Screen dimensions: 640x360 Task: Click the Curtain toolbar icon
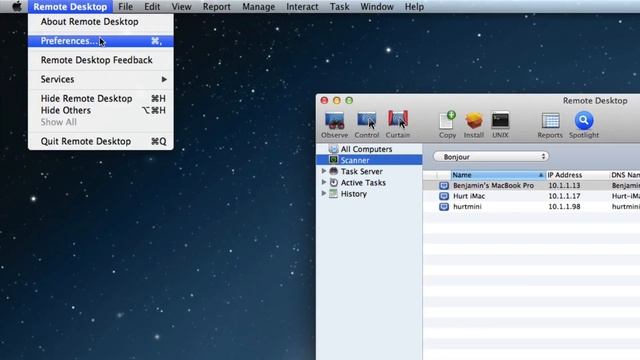point(398,120)
